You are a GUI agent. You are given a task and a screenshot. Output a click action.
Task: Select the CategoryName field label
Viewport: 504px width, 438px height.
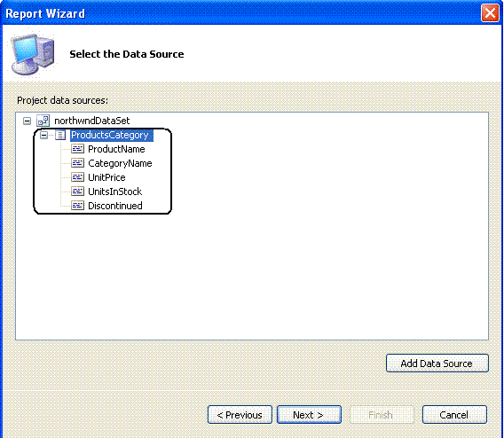120,163
